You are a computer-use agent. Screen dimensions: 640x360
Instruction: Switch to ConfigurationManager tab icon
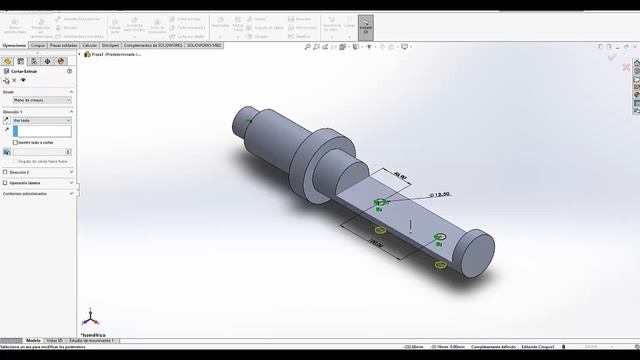point(34,61)
